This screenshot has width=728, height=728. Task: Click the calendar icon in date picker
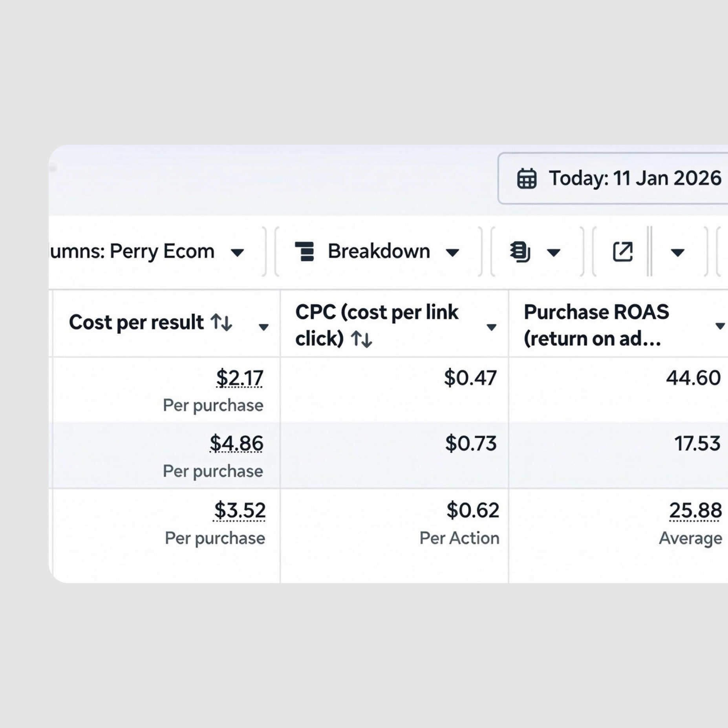[x=527, y=179]
